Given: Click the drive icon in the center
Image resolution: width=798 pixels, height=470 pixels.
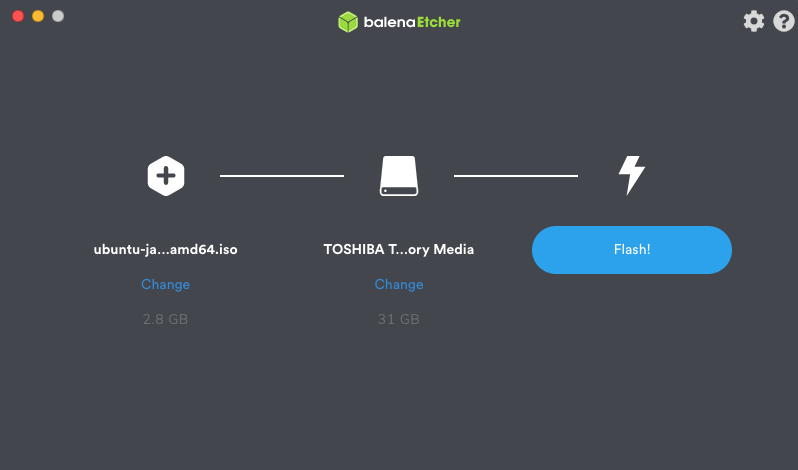Looking at the screenshot, I should click(x=399, y=176).
